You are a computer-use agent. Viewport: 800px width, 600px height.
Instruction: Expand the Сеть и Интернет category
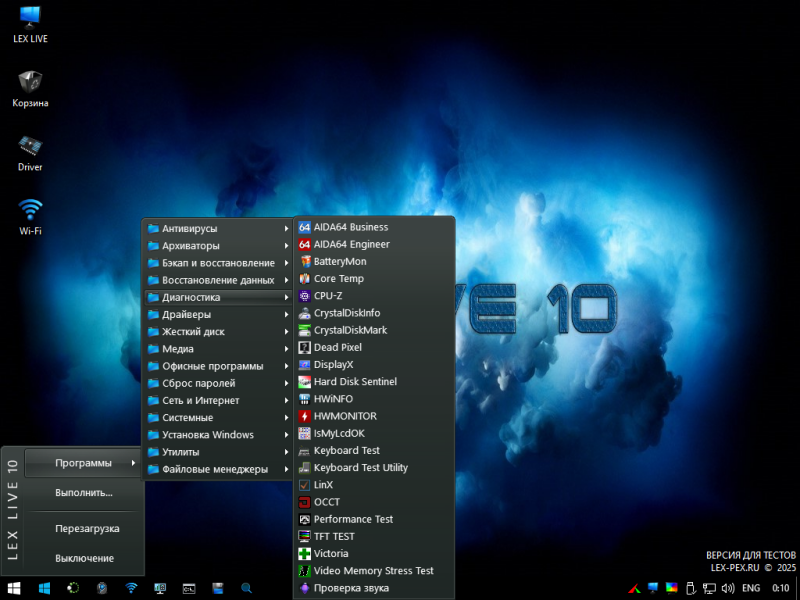200,400
